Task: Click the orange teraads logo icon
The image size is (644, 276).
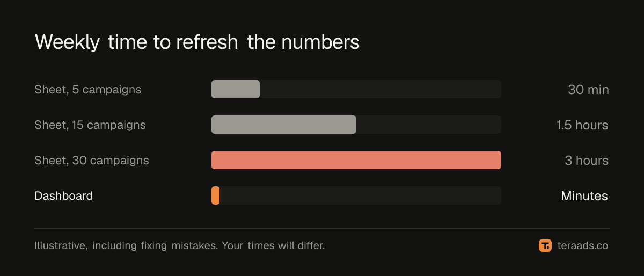Action: point(545,245)
